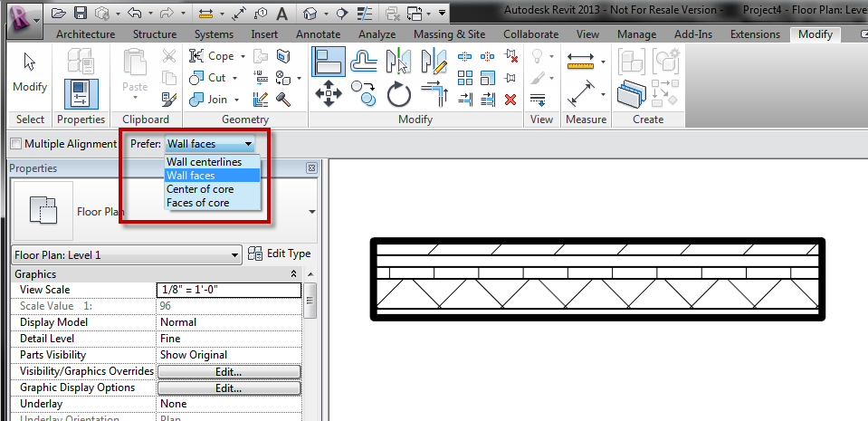Click the View Scale value field

click(229, 290)
